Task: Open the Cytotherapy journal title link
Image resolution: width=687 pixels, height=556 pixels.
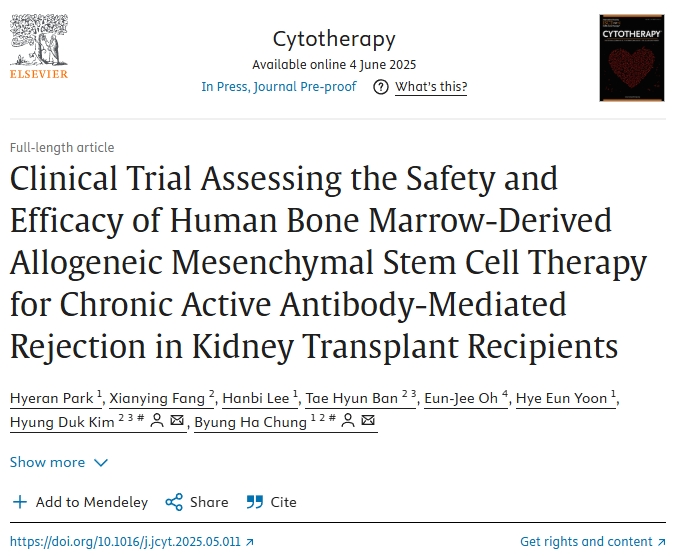Action: 334,39
